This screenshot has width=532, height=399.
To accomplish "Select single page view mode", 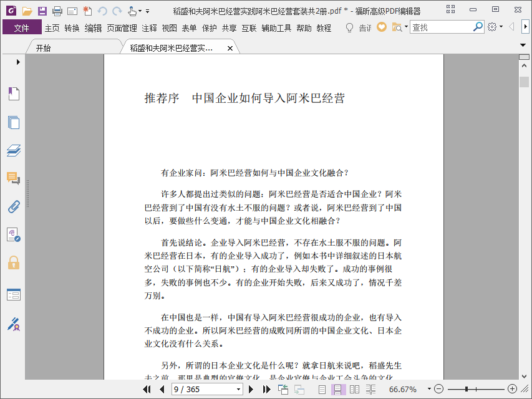I will tap(322, 390).
